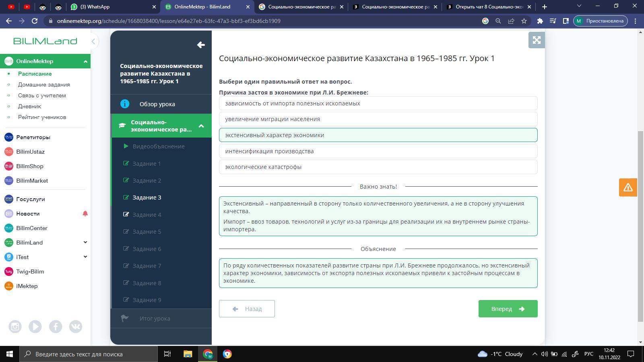Click the BilimCenter sidebar icon
Screen dimensions: 644x362
point(9,228)
